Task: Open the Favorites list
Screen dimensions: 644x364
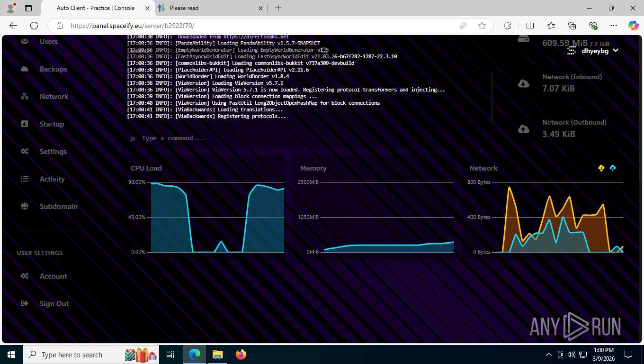Action: pyautogui.click(x=551, y=26)
